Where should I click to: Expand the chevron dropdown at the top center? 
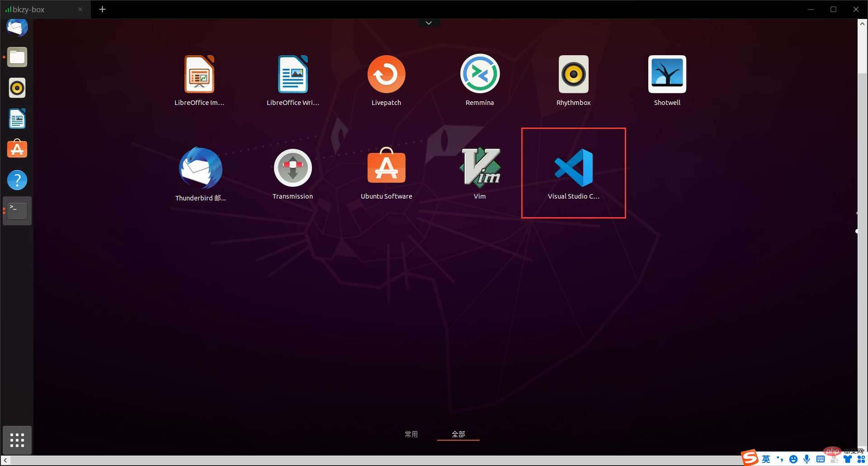click(x=429, y=23)
